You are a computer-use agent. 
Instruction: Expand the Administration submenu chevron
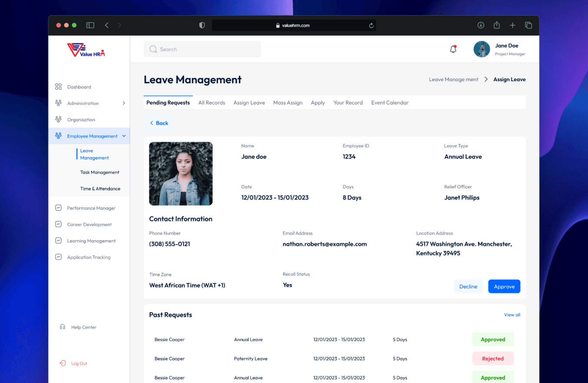tap(124, 103)
